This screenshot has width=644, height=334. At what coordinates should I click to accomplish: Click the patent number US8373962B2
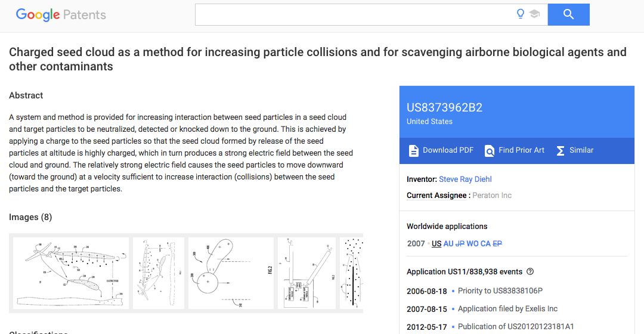pos(444,107)
